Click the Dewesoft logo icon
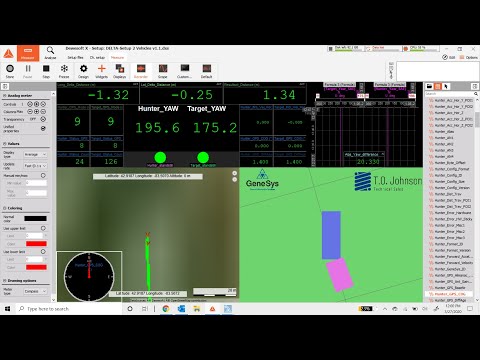 (8, 53)
